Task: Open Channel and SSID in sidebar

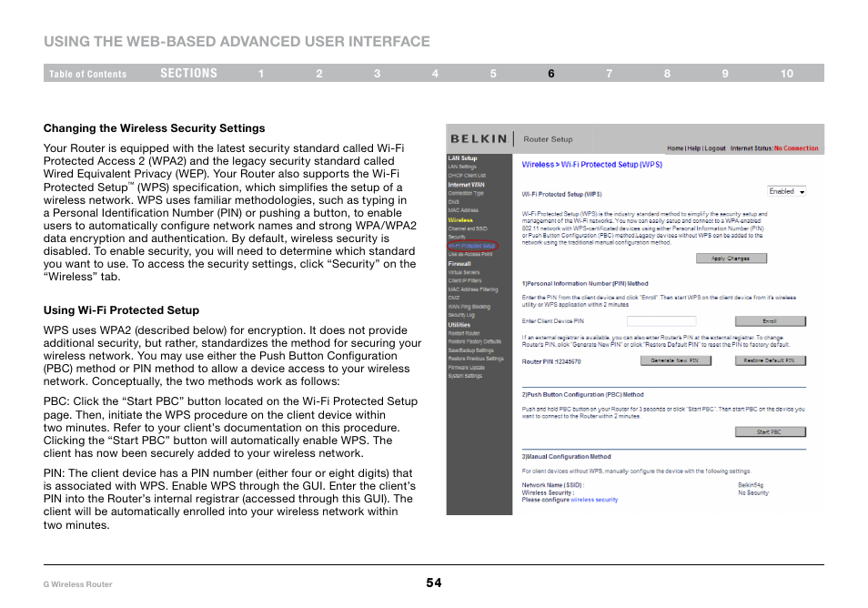Action: (468, 228)
